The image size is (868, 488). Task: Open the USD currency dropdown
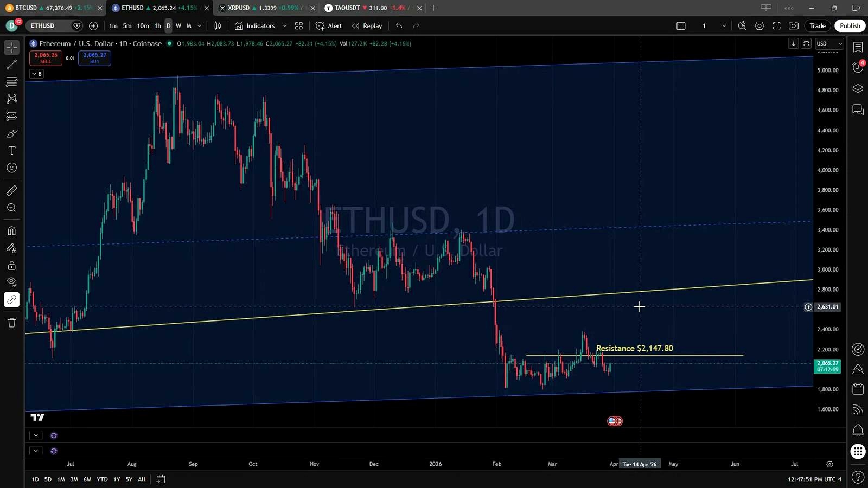pyautogui.click(x=829, y=44)
